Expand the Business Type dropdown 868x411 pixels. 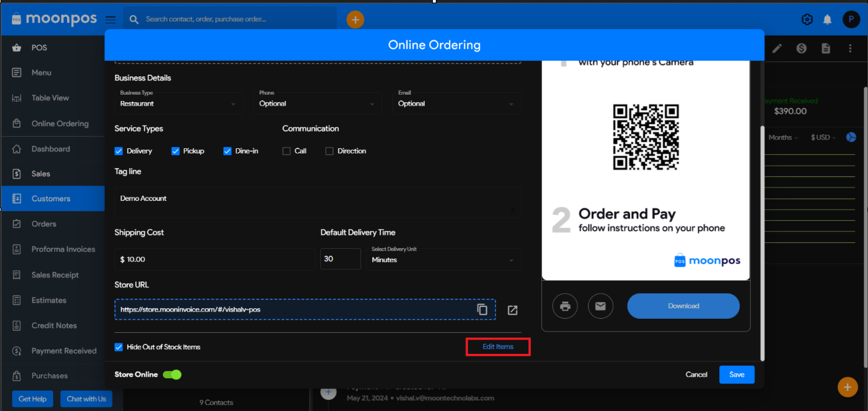pos(178,103)
